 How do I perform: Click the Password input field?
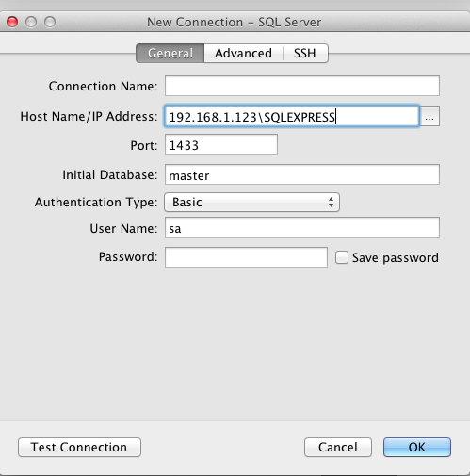pyautogui.click(x=246, y=257)
